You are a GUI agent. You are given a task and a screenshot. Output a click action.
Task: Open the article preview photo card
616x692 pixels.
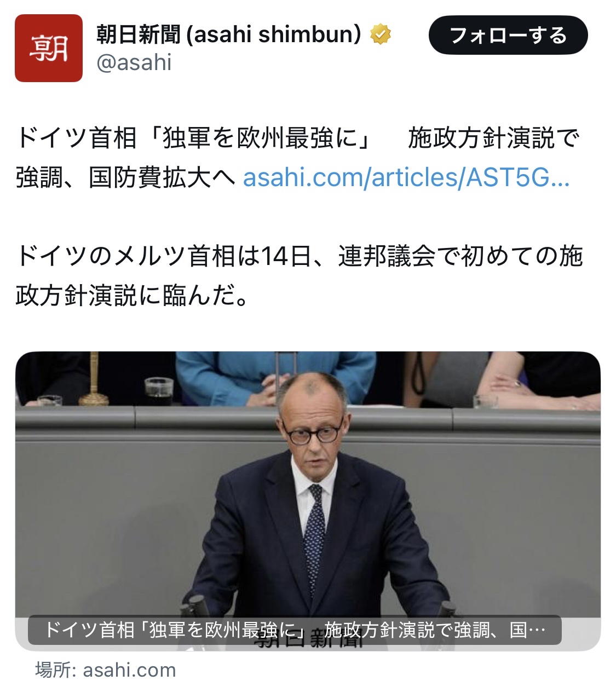(x=308, y=501)
